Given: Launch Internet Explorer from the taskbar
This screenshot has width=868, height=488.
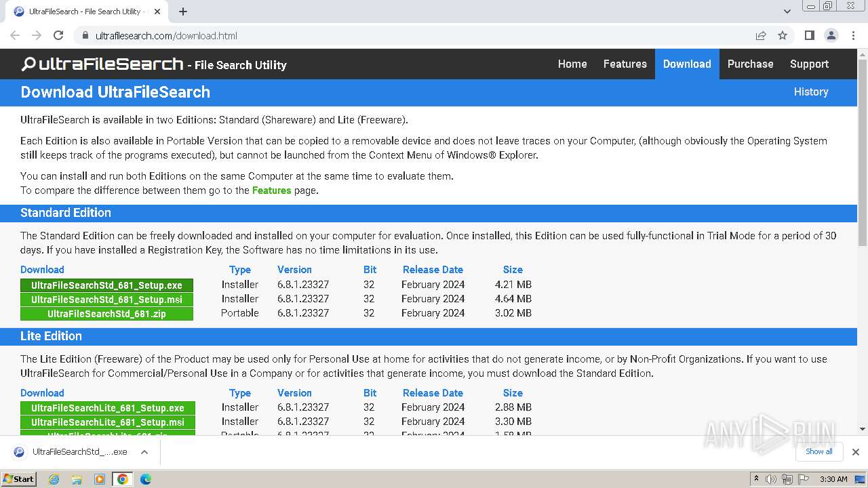Looking at the screenshot, I should pyautogui.click(x=54, y=479).
